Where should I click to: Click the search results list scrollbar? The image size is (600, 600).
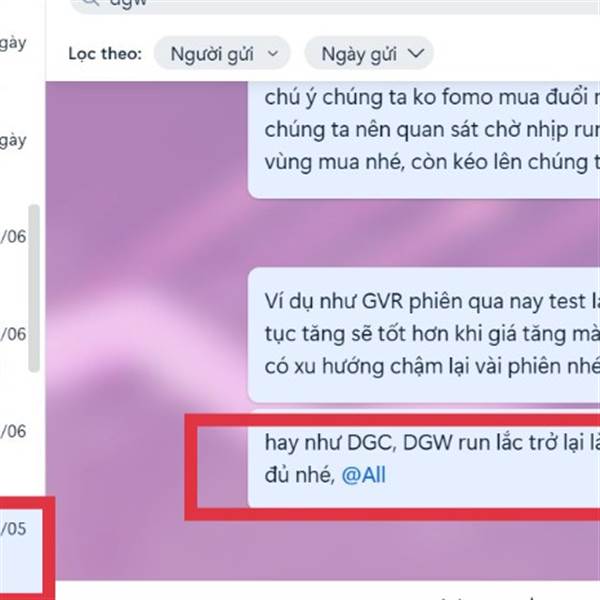click(x=34, y=288)
